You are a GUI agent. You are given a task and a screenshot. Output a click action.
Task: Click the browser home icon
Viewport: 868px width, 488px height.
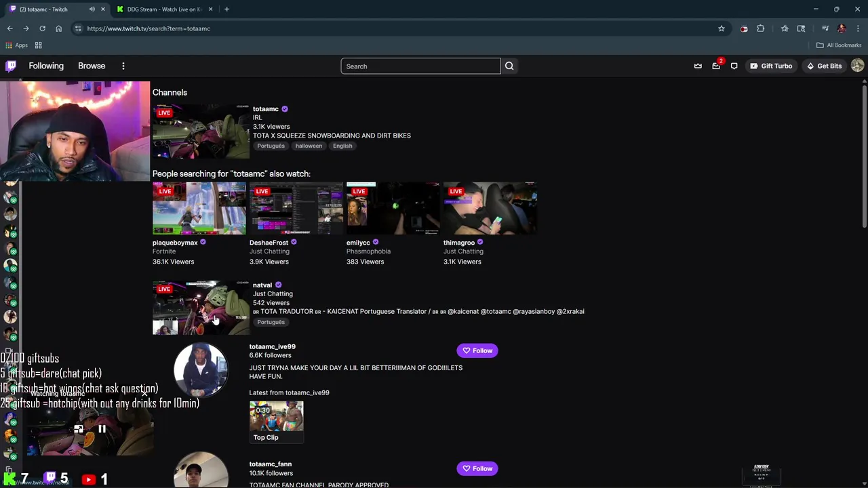point(58,28)
